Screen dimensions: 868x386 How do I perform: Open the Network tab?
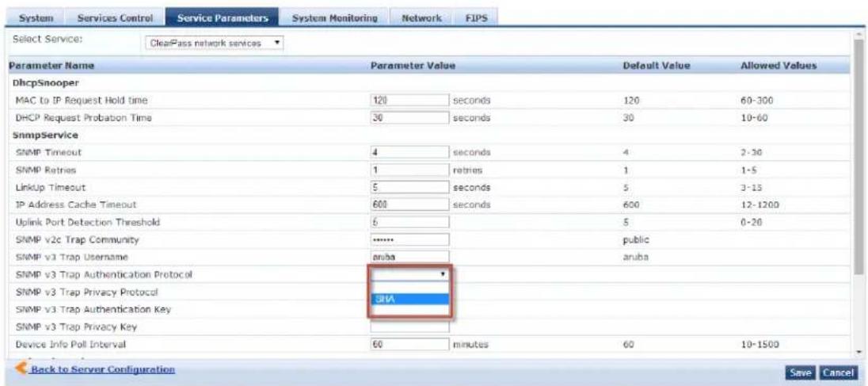click(421, 17)
